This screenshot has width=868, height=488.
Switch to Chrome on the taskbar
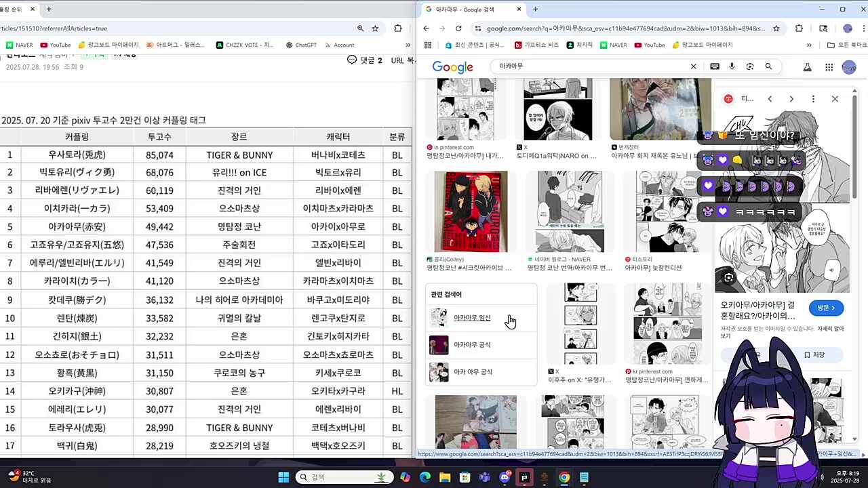[564, 477]
